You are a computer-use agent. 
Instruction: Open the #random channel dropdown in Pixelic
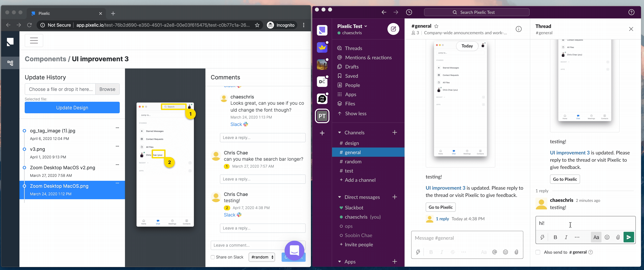pos(262,257)
